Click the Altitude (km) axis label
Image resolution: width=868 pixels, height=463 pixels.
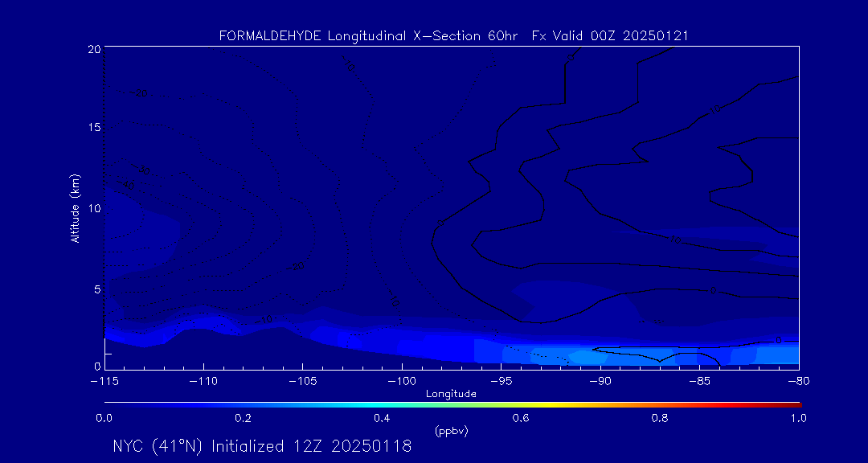[75, 207]
